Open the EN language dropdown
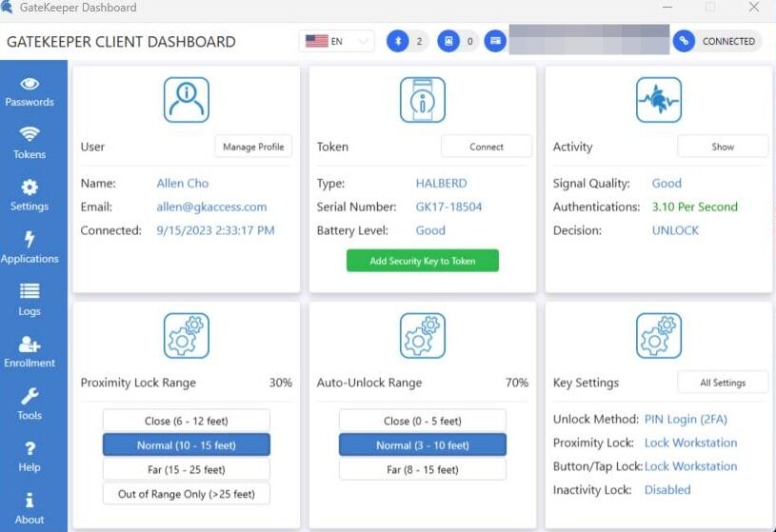Image resolution: width=776 pixels, height=532 pixels. [x=336, y=41]
